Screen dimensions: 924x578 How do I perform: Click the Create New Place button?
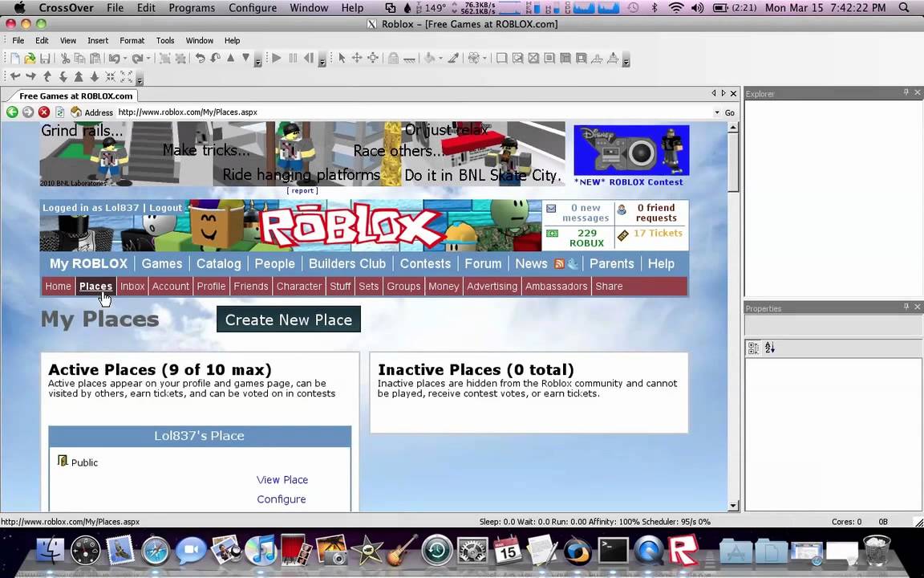tap(289, 319)
